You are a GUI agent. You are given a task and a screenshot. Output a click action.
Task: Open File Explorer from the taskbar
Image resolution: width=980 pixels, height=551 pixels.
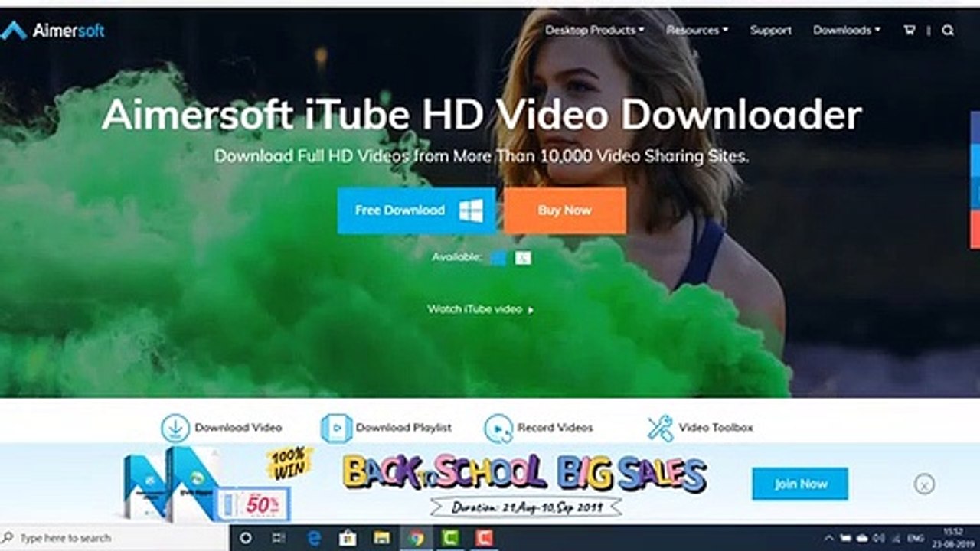pos(381,538)
